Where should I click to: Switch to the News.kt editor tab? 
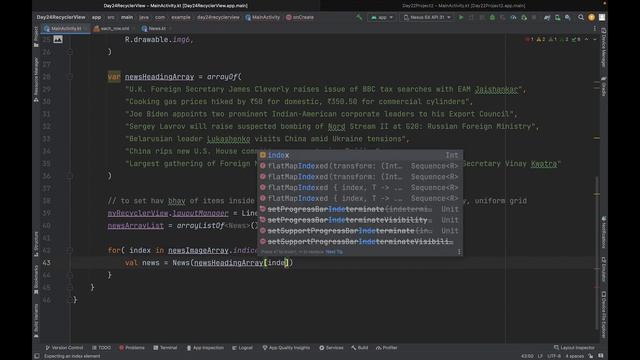[x=154, y=29]
